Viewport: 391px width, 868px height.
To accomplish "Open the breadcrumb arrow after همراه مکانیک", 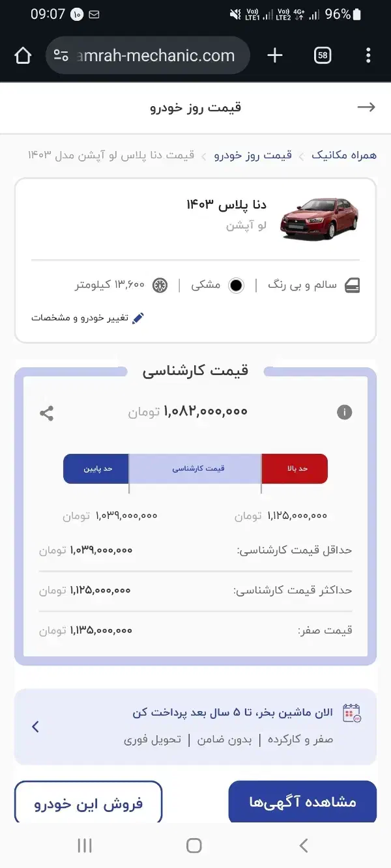I will 300,156.
